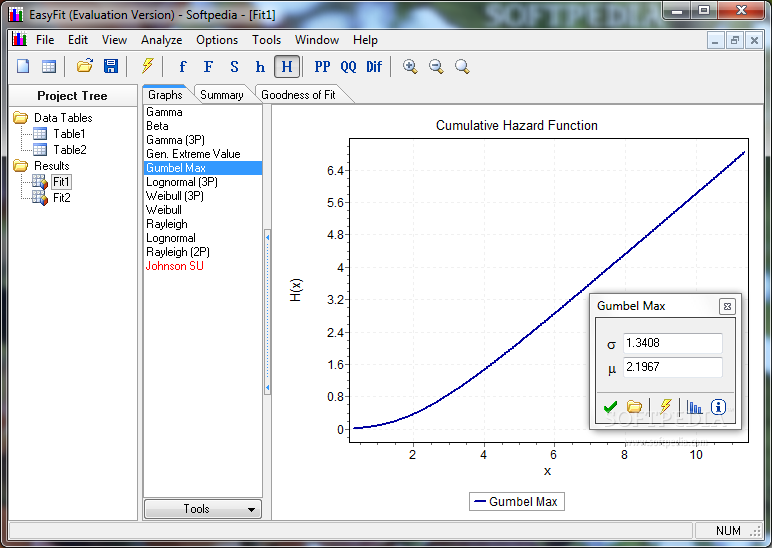Switch to the Graphs tab

pyautogui.click(x=165, y=95)
